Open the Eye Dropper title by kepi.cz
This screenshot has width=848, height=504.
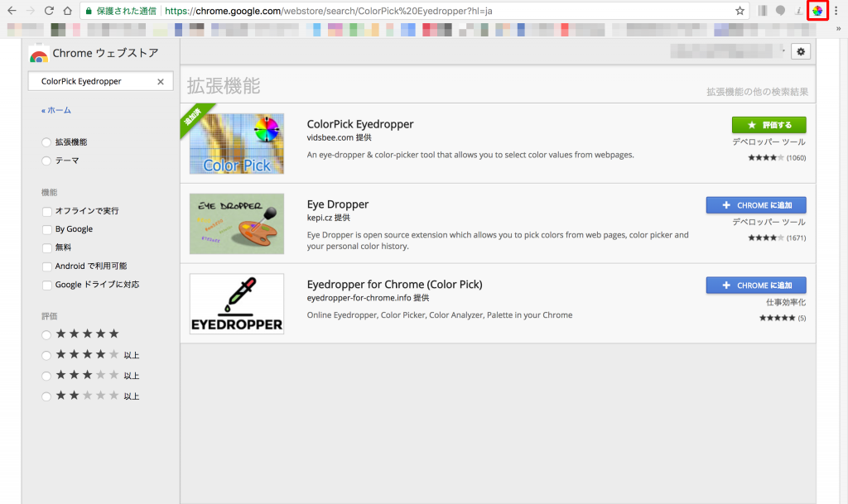[x=338, y=204]
